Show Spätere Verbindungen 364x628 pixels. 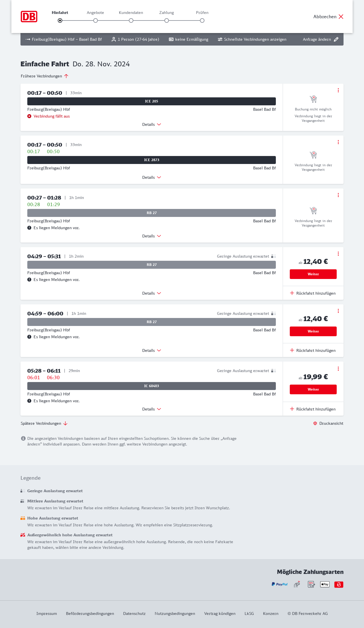point(44,423)
